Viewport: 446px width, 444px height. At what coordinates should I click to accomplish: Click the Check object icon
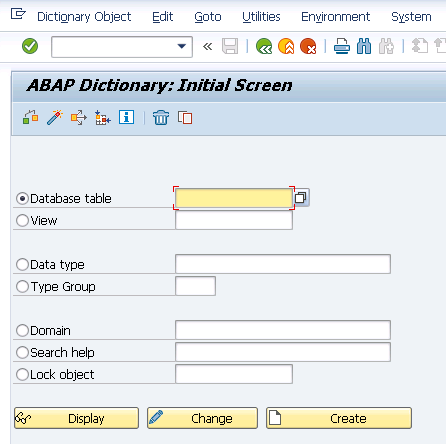tap(30, 117)
